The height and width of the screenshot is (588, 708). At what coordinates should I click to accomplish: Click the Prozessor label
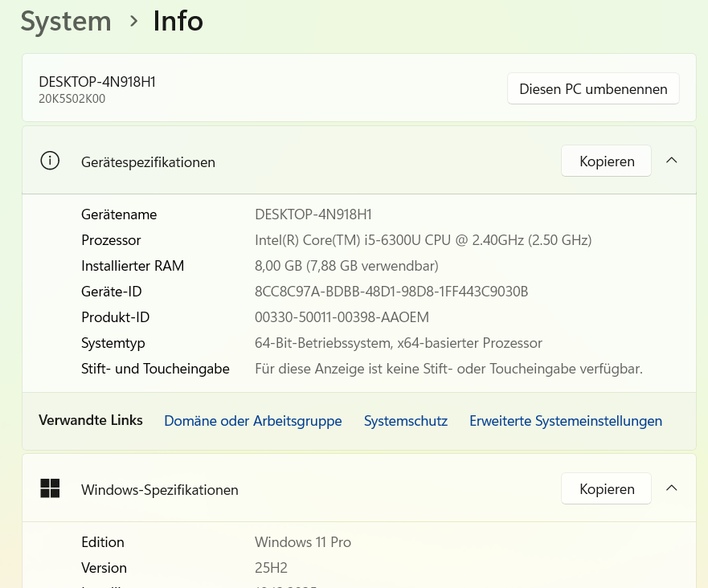[x=111, y=240]
